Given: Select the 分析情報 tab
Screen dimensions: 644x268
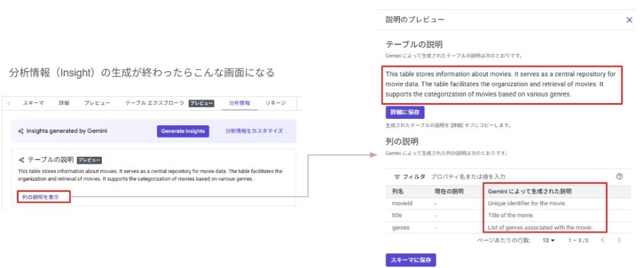Looking at the screenshot, I should pyautogui.click(x=240, y=103).
